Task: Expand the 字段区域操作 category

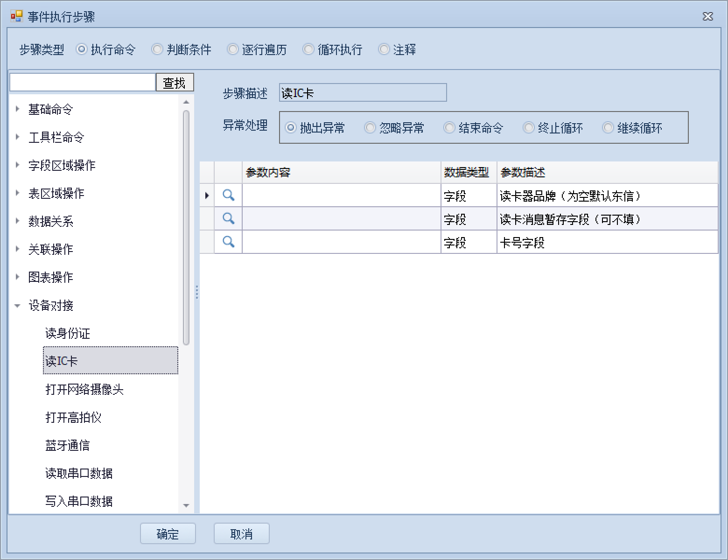Action: [18, 165]
